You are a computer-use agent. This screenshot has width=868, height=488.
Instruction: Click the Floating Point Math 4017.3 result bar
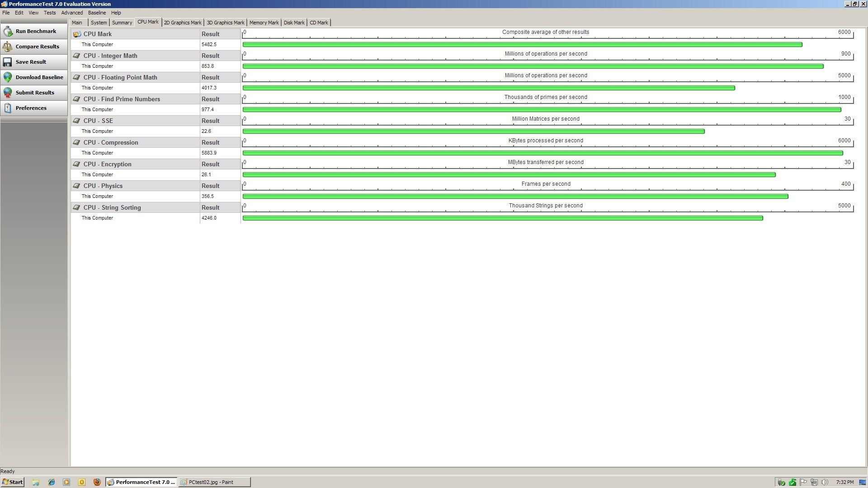489,88
